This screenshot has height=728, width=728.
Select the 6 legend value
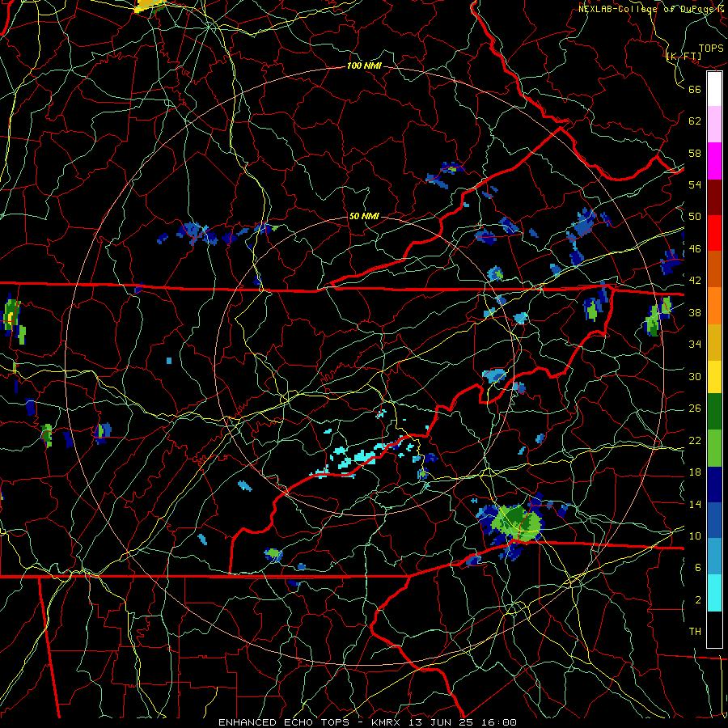click(x=698, y=568)
